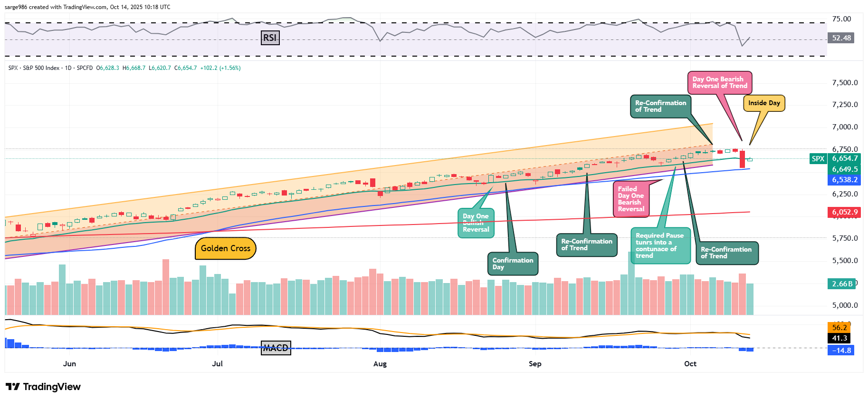Select the Failed Day One Bearish Reversal callout
Image resolution: width=868 pixels, height=401 pixels.
630,199
